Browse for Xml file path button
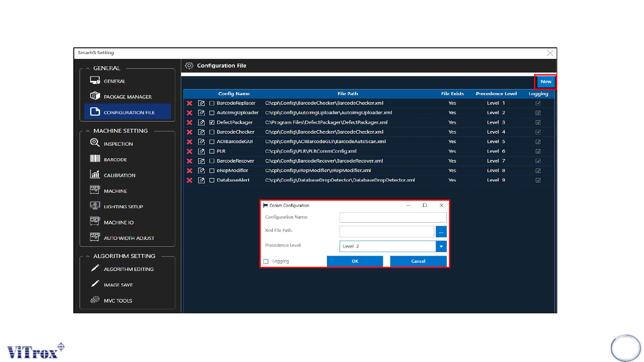 point(441,232)
